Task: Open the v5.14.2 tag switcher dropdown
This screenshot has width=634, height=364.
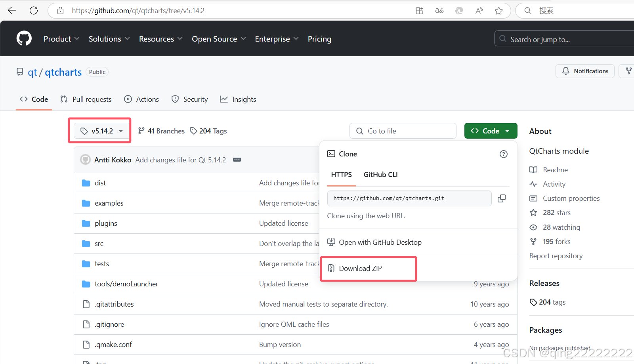Action: click(x=101, y=131)
